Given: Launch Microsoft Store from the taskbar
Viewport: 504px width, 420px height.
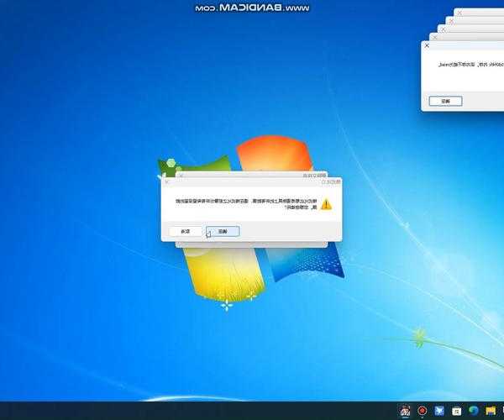Looking at the screenshot, I should tap(456, 411).
